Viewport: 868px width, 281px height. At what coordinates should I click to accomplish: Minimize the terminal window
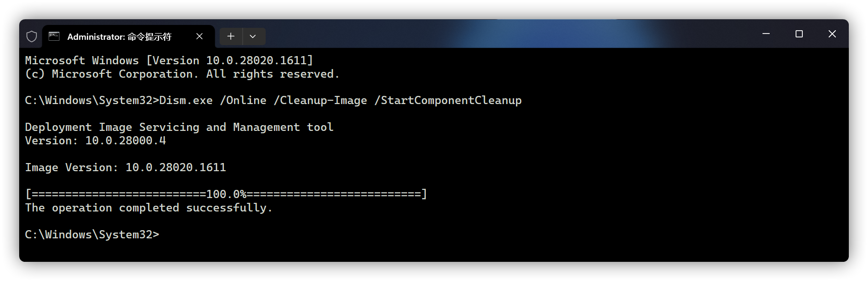[766, 34]
